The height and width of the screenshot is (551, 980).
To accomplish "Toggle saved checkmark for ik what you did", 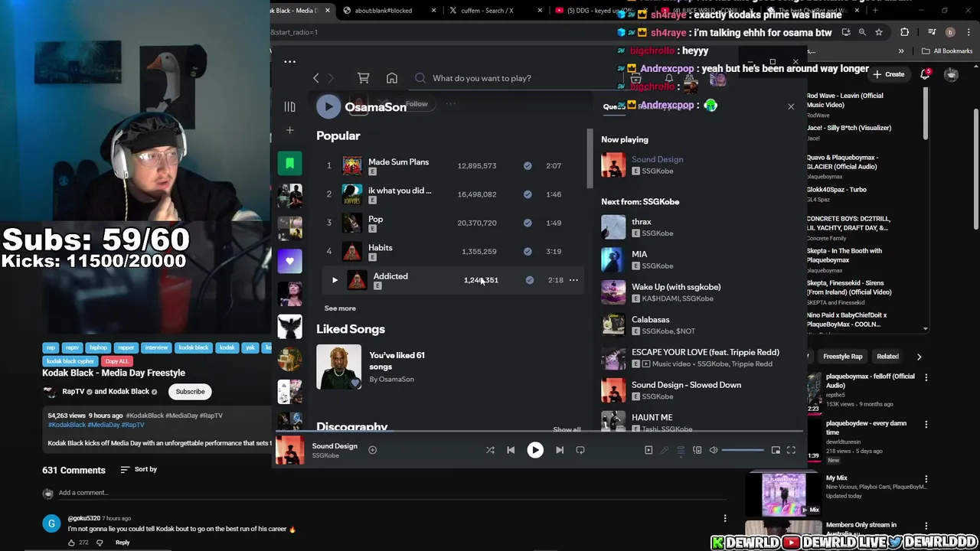I will coord(528,194).
